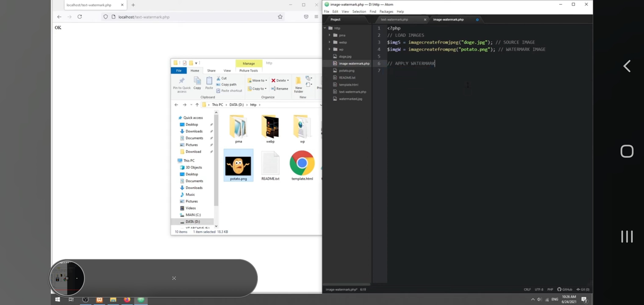
Task: Click Properties icon in Explorer quick access toolbar
Action: pyautogui.click(x=185, y=63)
